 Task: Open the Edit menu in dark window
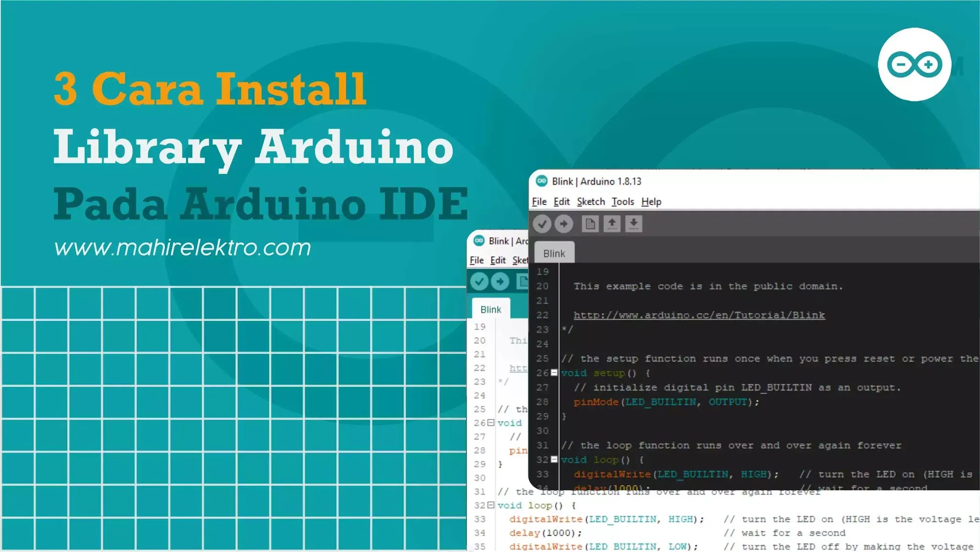click(561, 202)
